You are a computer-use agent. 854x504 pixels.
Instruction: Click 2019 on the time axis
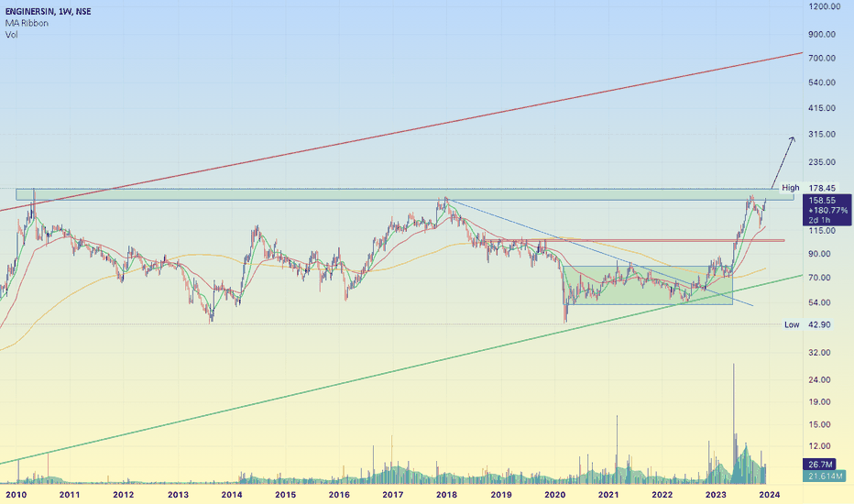click(x=501, y=495)
